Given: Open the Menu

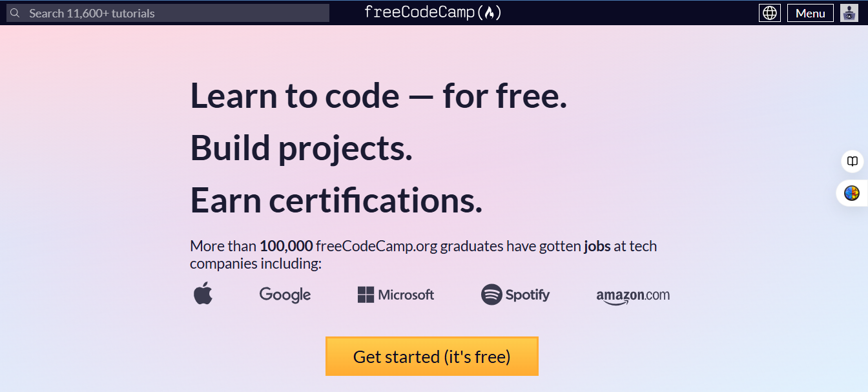Looking at the screenshot, I should tap(810, 12).
